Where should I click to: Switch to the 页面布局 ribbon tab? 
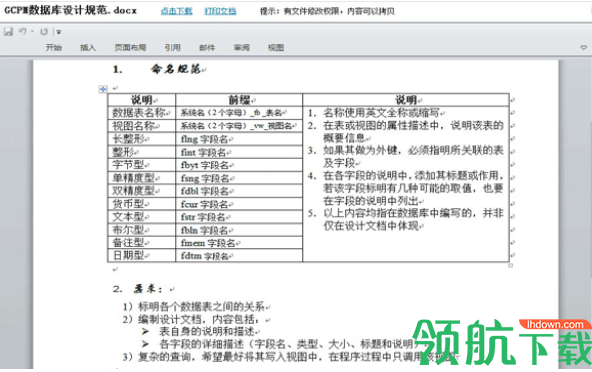pyautogui.click(x=130, y=48)
